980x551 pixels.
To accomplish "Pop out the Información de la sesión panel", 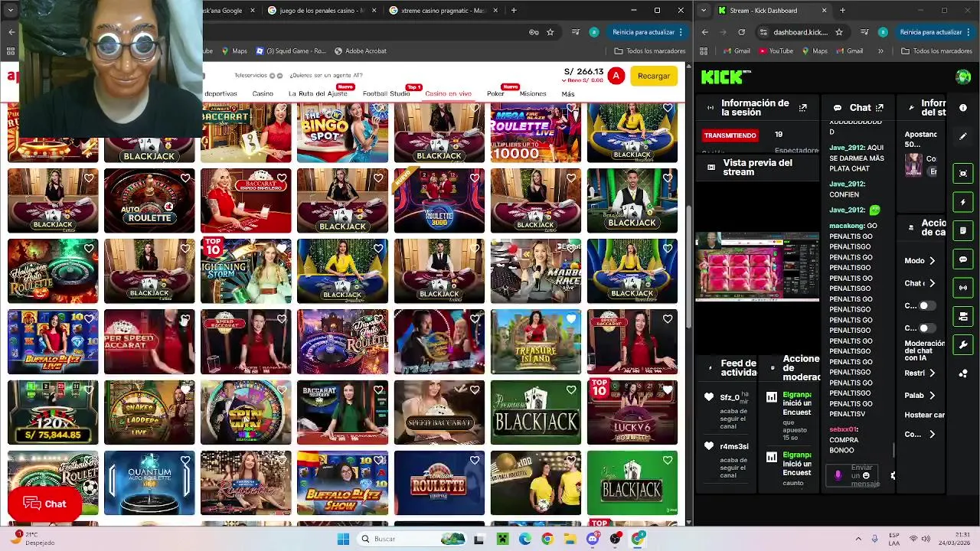I will pyautogui.click(x=802, y=108).
